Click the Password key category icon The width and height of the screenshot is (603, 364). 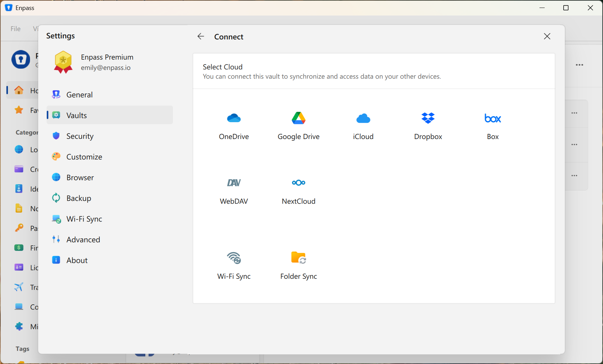pyautogui.click(x=19, y=228)
